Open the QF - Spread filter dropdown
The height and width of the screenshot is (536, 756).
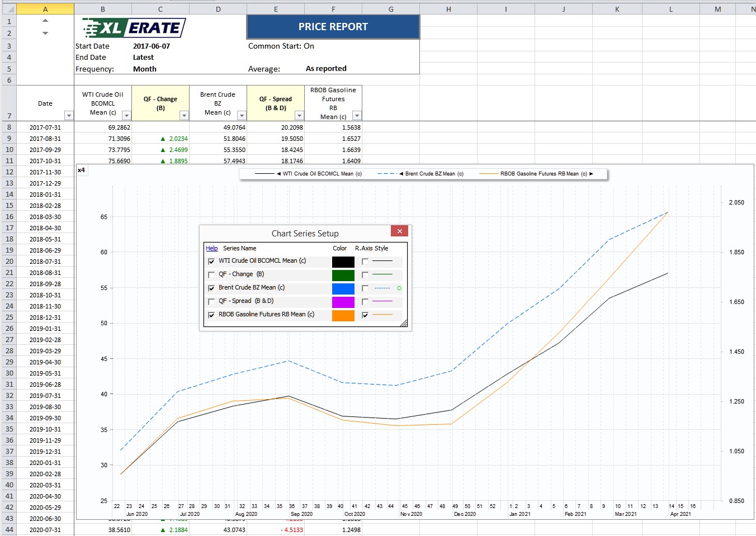(299, 116)
